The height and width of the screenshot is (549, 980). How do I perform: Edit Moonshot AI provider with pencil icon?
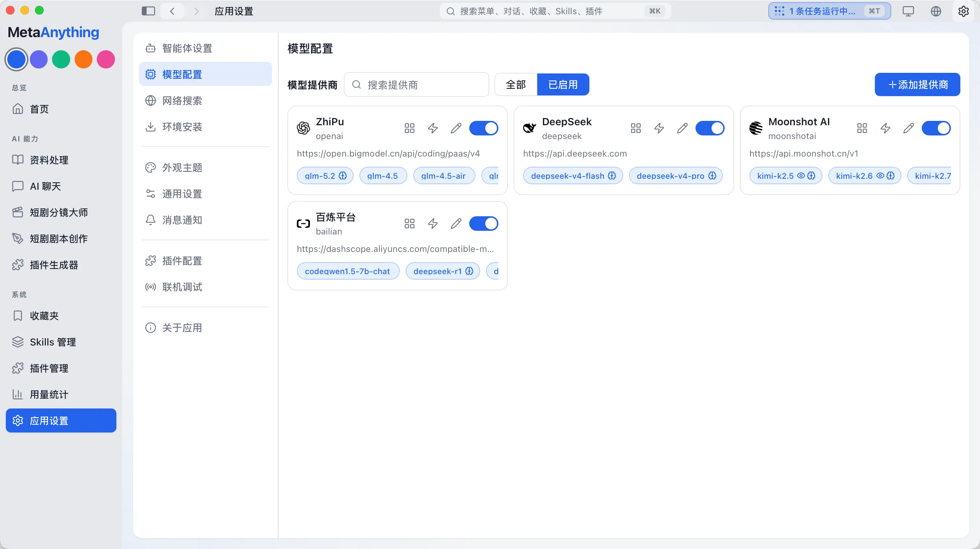pyautogui.click(x=908, y=128)
